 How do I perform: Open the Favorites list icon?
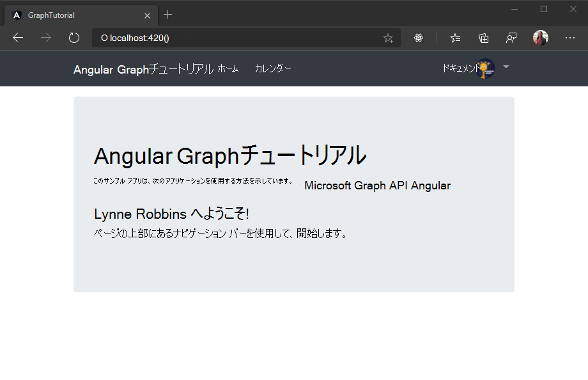coord(455,38)
